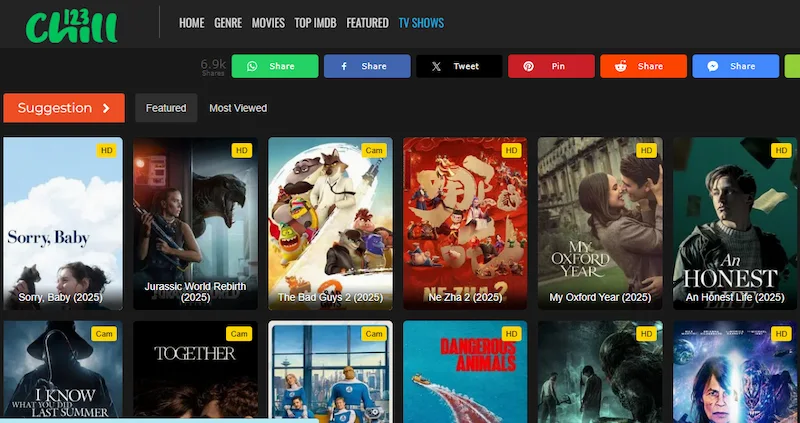
Task: Click the Pinterest icon on the Pin button
Action: coord(529,66)
